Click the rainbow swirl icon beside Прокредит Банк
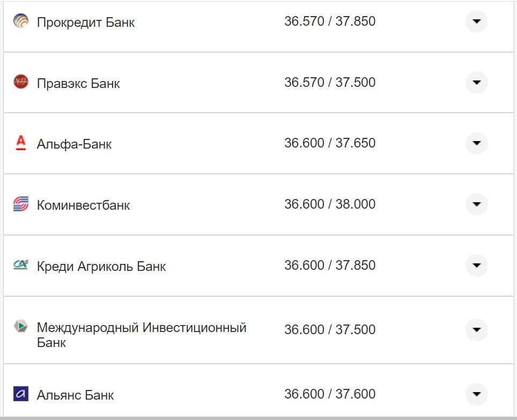Image resolution: width=517 pixels, height=420 pixels. coord(20,21)
